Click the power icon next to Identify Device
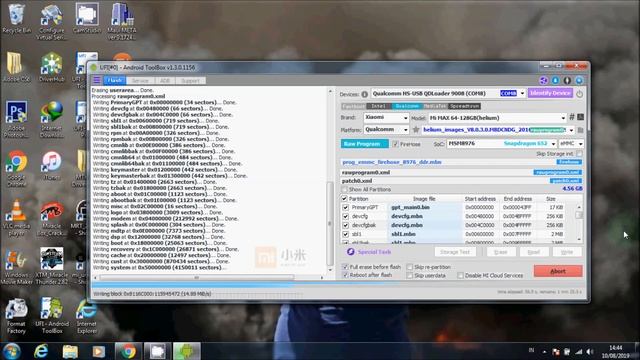 (579, 94)
